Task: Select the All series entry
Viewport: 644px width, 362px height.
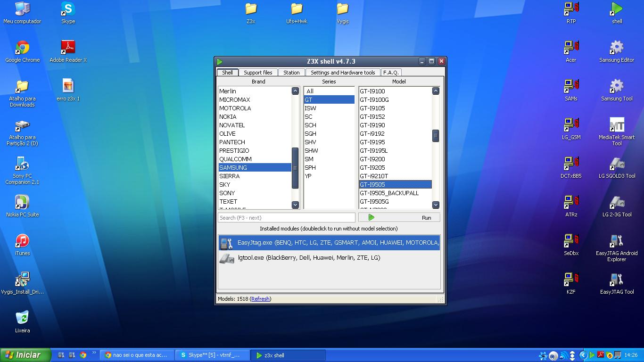Action: (x=329, y=91)
